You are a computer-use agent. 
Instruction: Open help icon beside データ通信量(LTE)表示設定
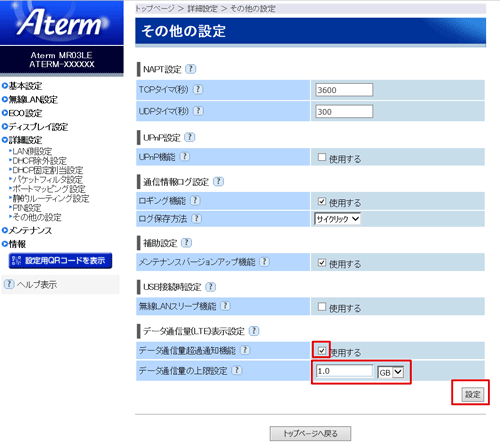(x=254, y=331)
